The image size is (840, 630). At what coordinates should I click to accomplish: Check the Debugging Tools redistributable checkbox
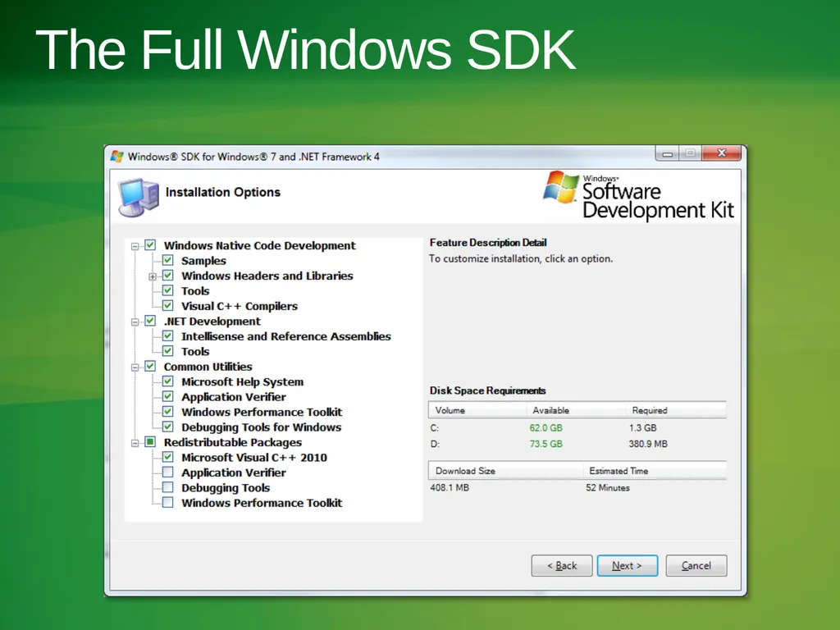click(168, 487)
